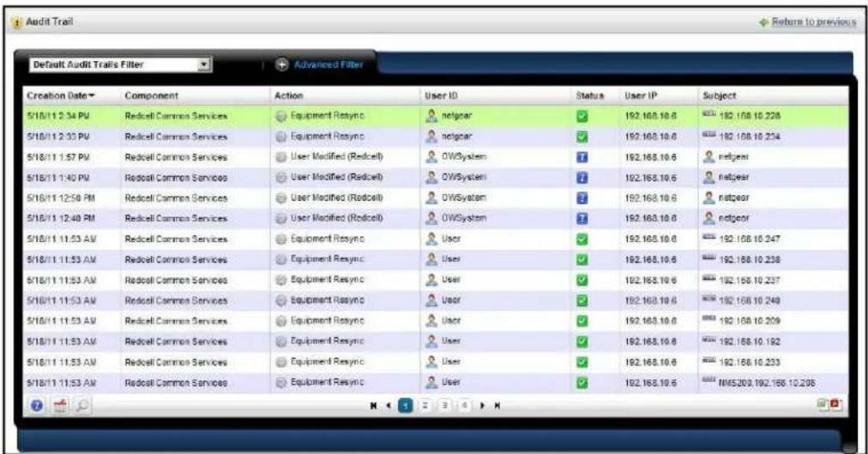Expand the Advanced Filter panel
The height and width of the screenshot is (454, 868).
coord(329,64)
